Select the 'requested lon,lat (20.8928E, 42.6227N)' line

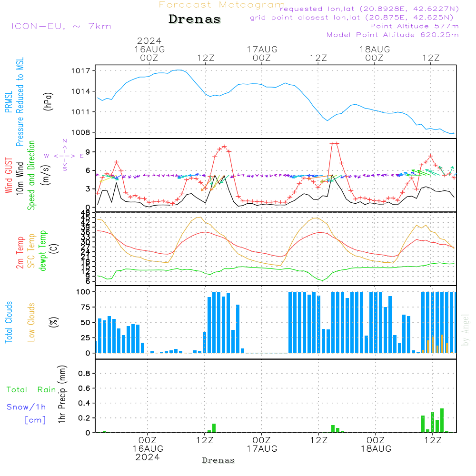[x=369, y=9]
